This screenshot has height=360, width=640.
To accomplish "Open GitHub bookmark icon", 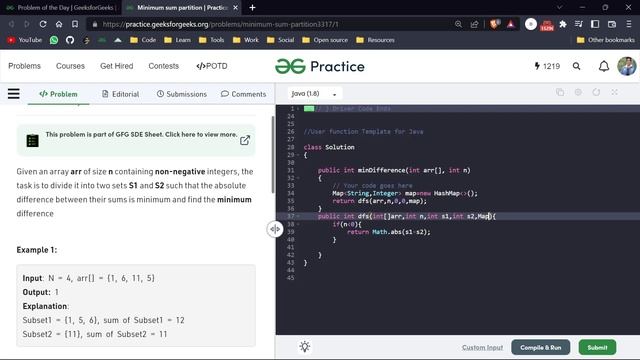I will (70, 40).
